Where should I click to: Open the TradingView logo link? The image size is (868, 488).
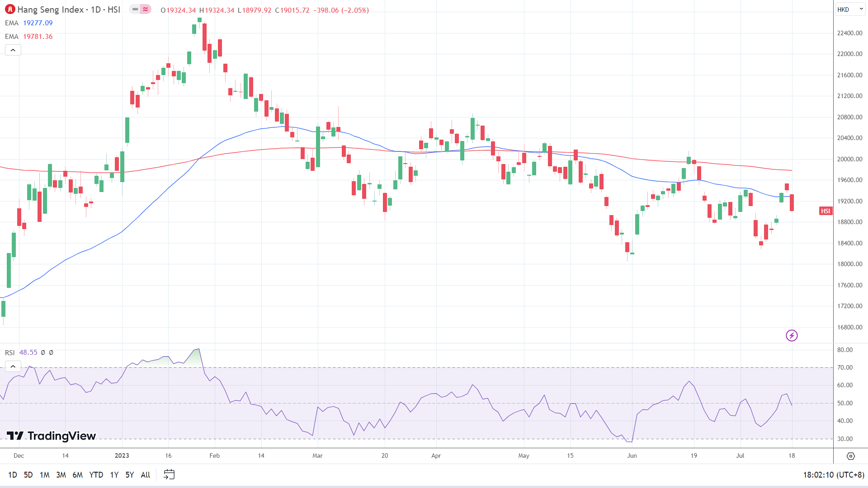tap(51, 436)
